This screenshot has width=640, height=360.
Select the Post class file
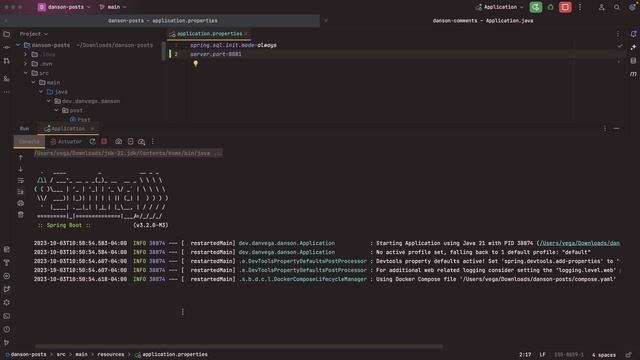tap(80, 120)
